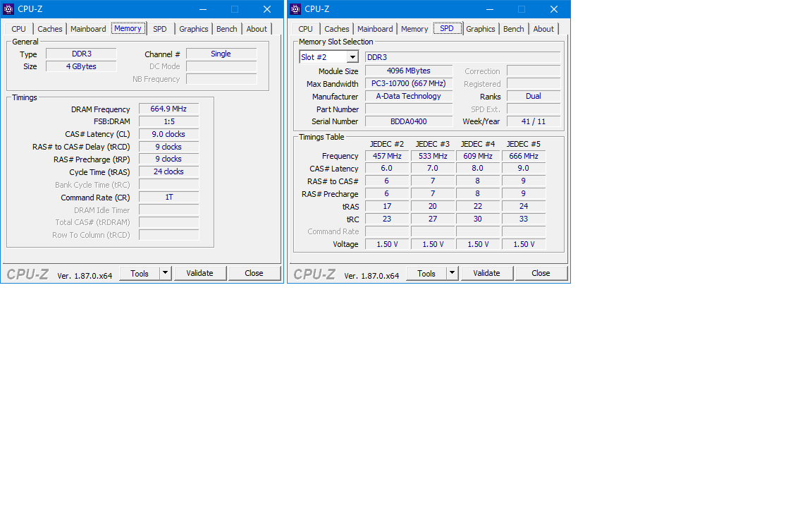Switch to CPU tab in left window

point(19,29)
